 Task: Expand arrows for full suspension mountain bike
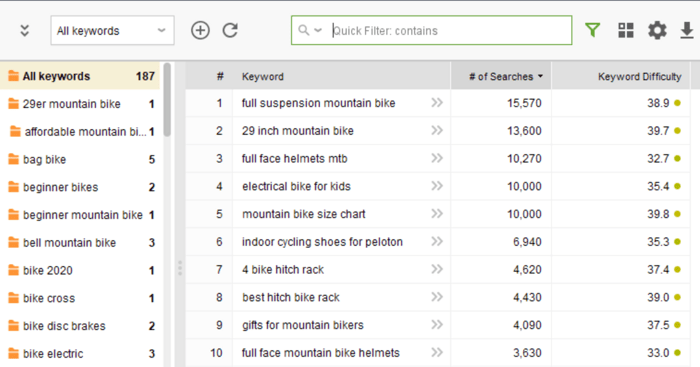click(x=437, y=103)
